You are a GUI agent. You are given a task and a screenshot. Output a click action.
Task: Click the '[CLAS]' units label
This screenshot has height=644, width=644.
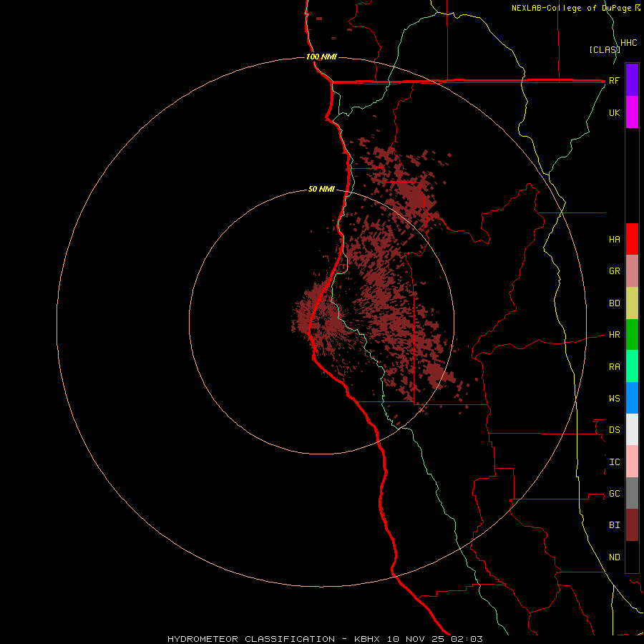coord(605,49)
